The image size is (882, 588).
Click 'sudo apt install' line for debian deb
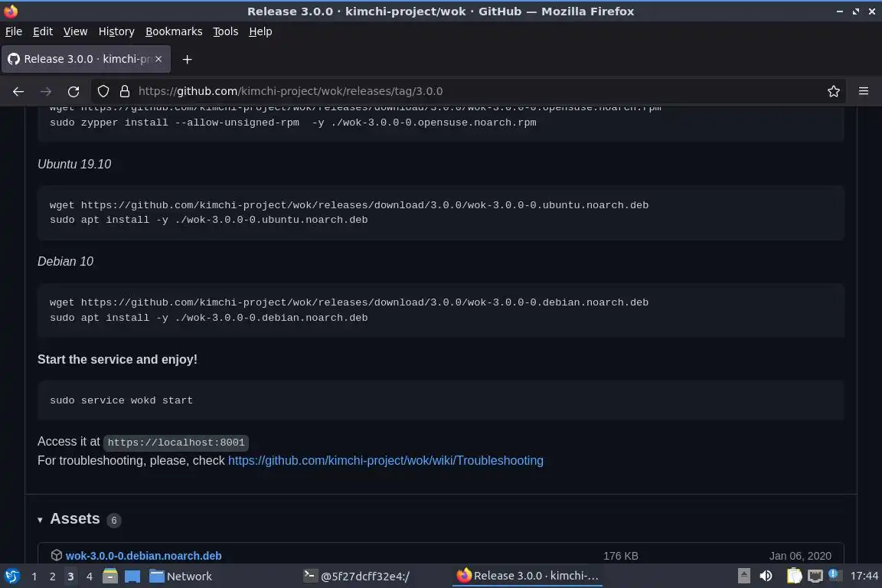click(x=209, y=317)
